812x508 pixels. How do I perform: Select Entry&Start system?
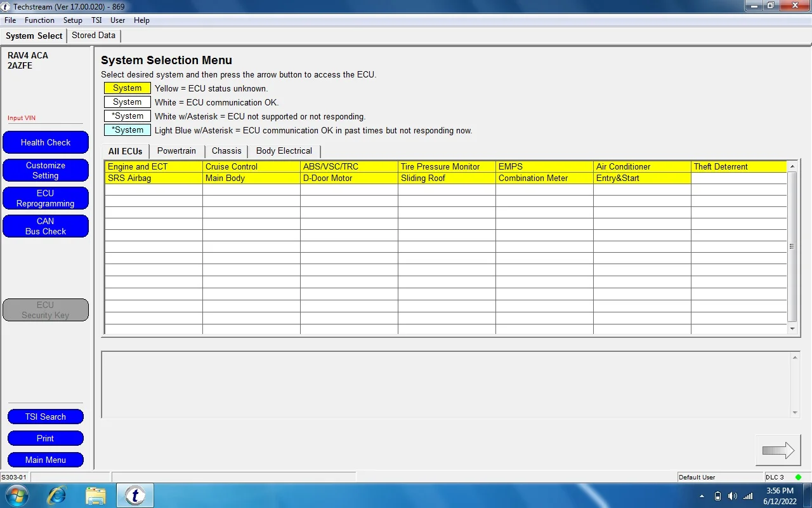pos(642,178)
